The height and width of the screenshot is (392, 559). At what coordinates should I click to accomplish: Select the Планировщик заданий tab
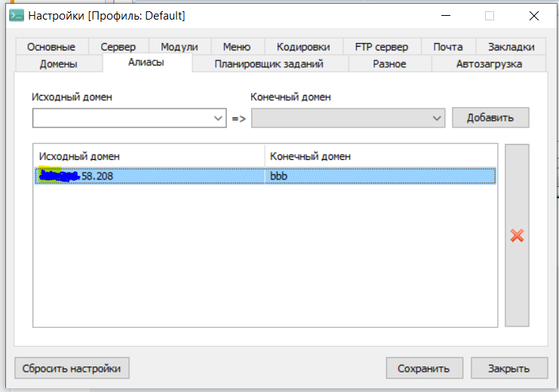pyautogui.click(x=269, y=64)
